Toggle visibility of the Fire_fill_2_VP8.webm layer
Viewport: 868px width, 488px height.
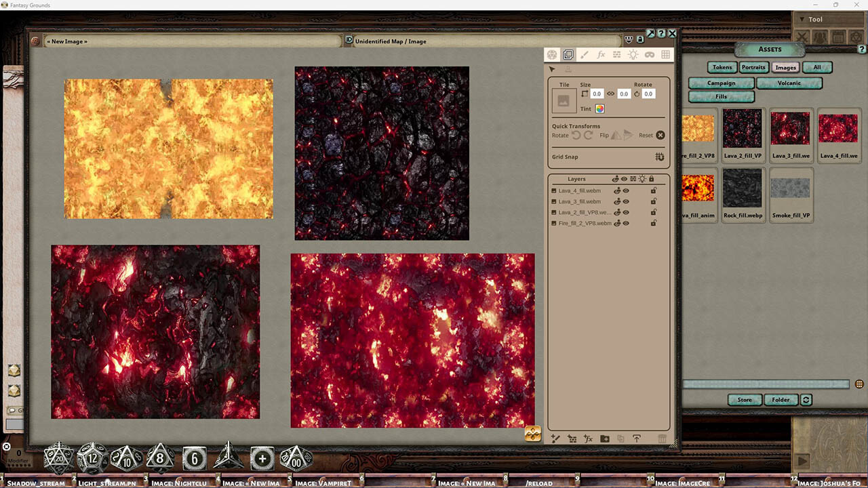(626, 223)
